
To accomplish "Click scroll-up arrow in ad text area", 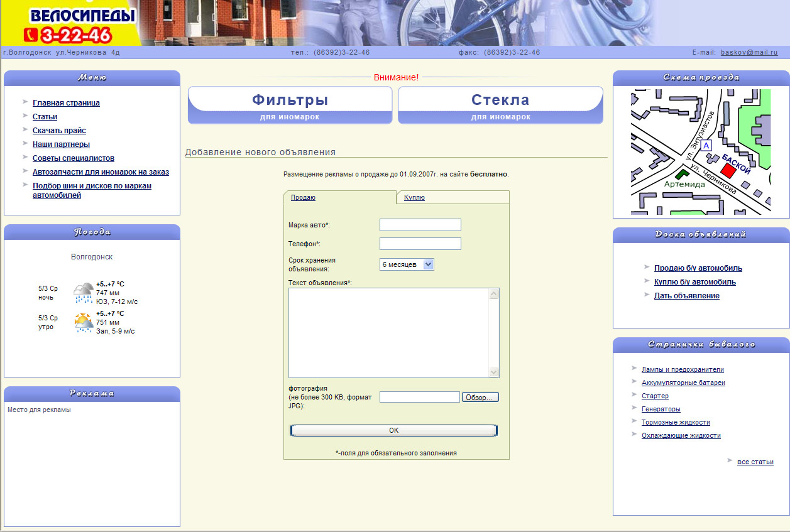I will 493,293.
